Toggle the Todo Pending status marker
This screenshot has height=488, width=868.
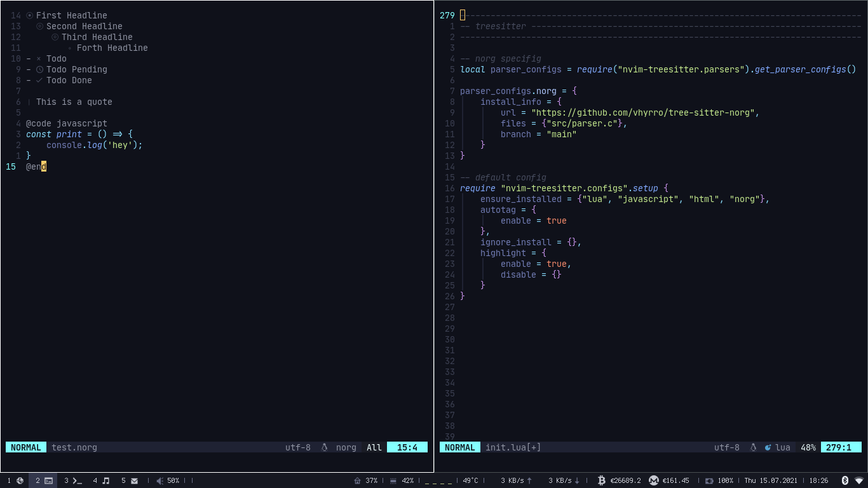coord(39,69)
